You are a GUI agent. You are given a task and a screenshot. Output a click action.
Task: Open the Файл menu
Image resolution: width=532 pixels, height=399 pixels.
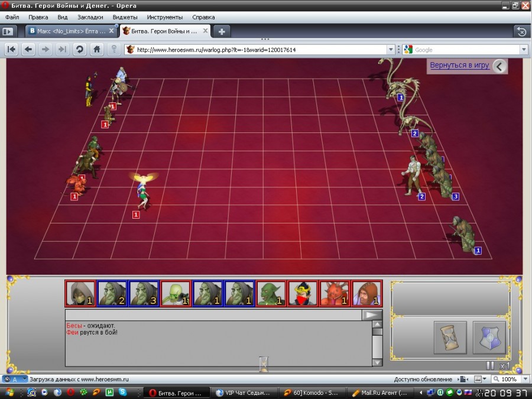pos(12,17)
